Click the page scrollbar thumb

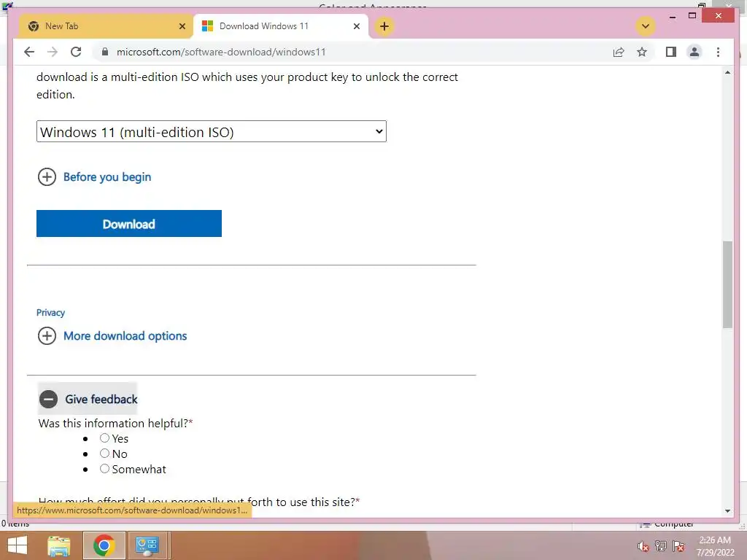[727, 284]
